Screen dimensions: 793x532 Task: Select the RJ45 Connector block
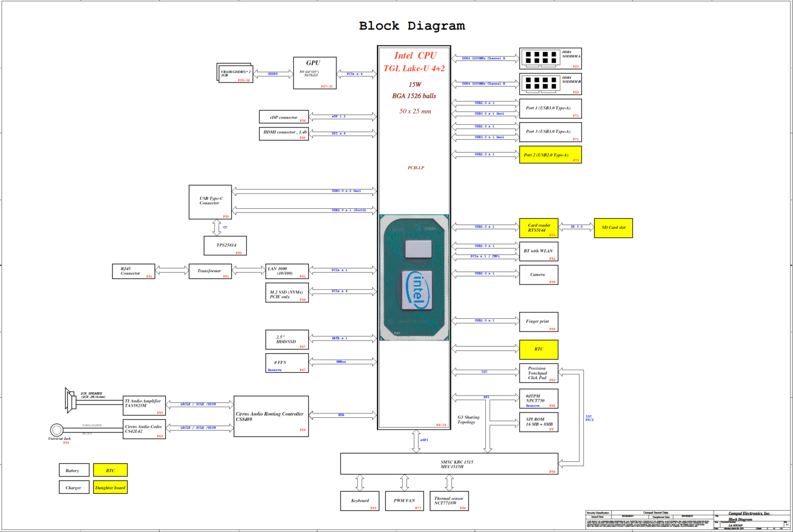(134, 271)
